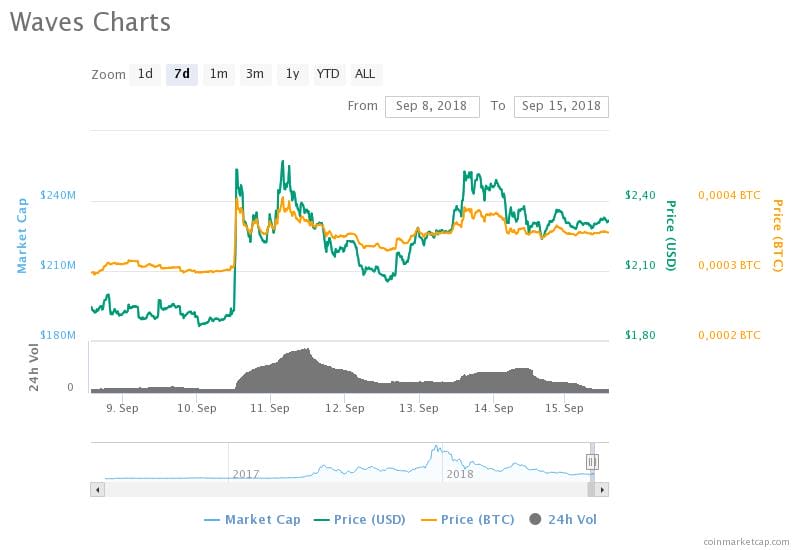The height and width of the screenshot is (550, 800).
Task: Click the 14. Sep date axis label
Action: point(494,408)
